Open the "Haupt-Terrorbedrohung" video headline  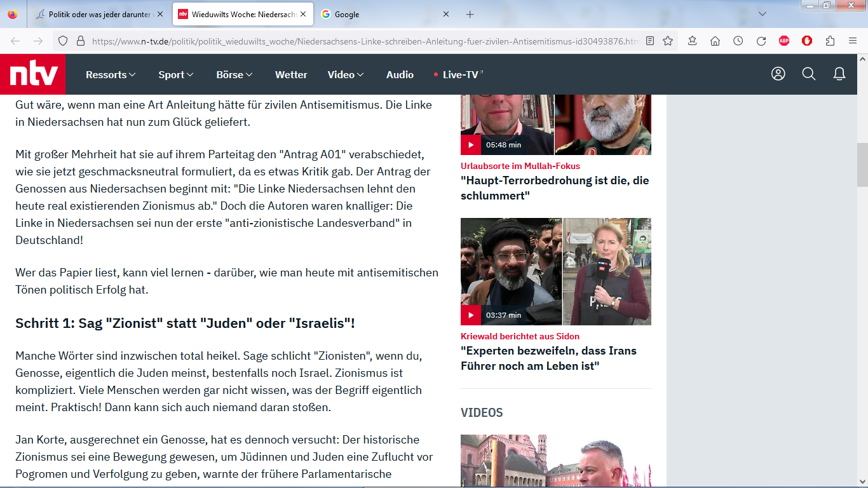point(555,187)
